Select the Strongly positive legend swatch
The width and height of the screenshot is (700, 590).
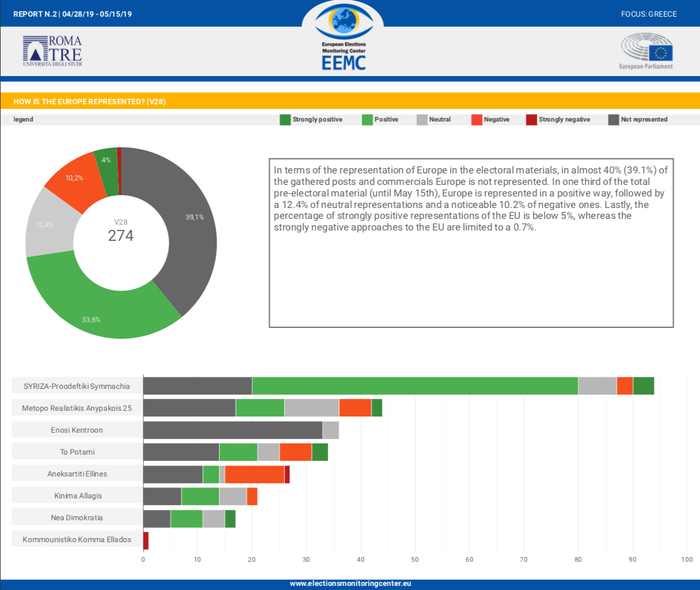(x=285, y=120)
